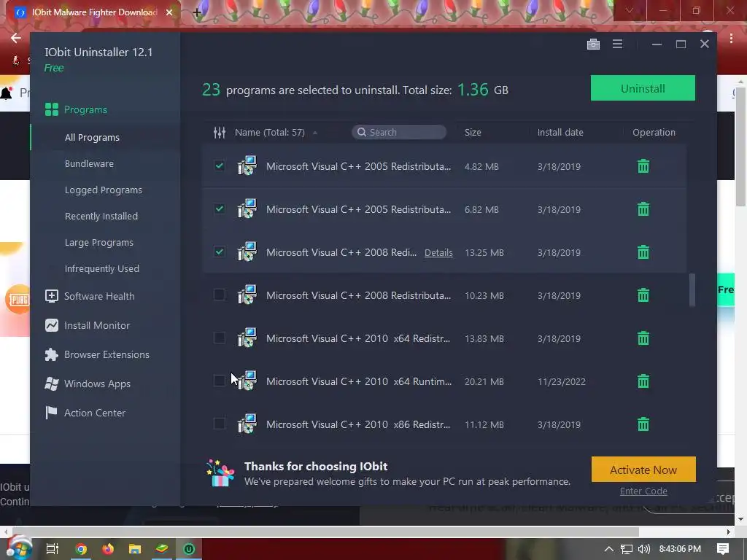Click installer icon of 4.82 MB program
747x560 pixels.
pyautogui.click(x=247, y=166)
